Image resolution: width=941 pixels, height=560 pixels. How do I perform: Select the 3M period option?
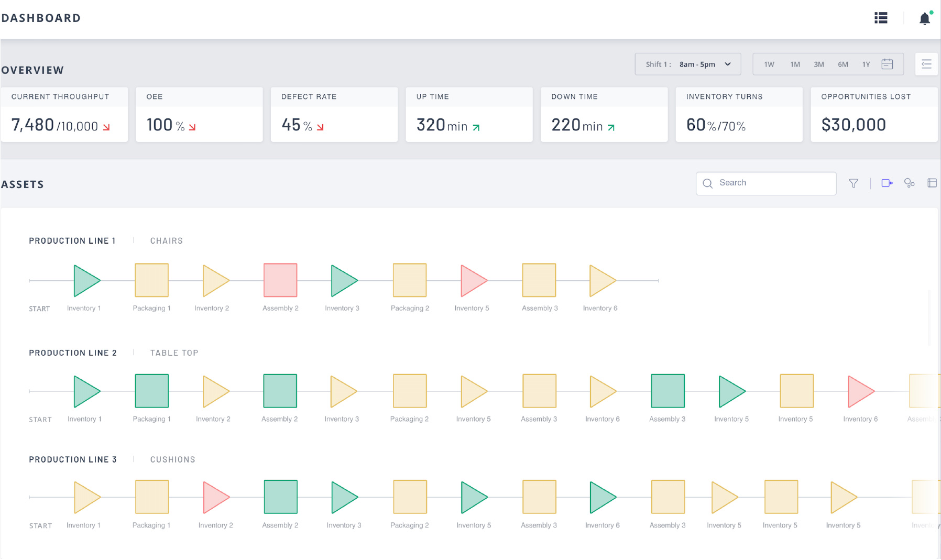point(819,64)
